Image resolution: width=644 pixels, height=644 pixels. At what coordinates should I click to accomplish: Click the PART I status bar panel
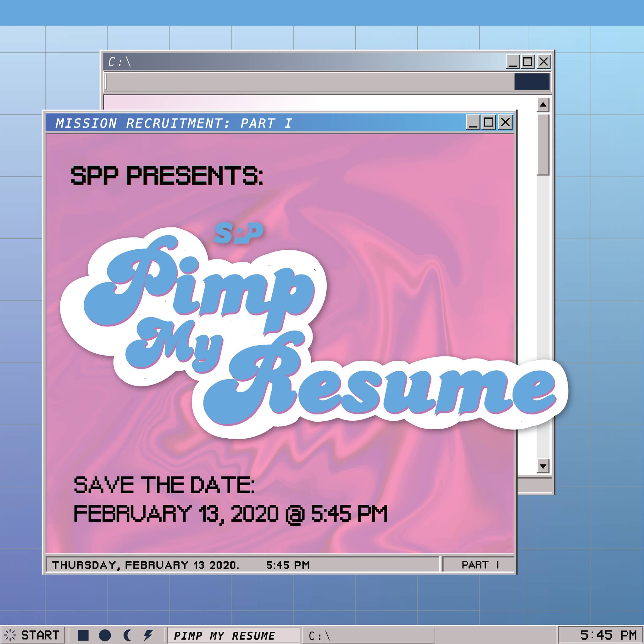478,565
